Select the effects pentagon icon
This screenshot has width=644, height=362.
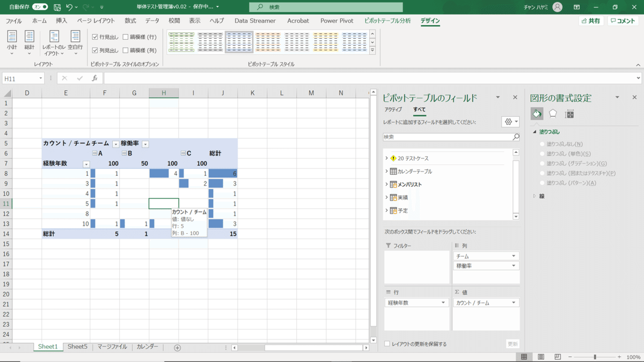553,114
